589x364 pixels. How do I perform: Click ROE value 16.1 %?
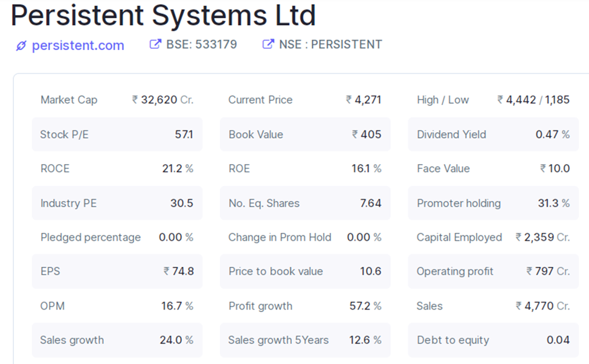[366, 168]
